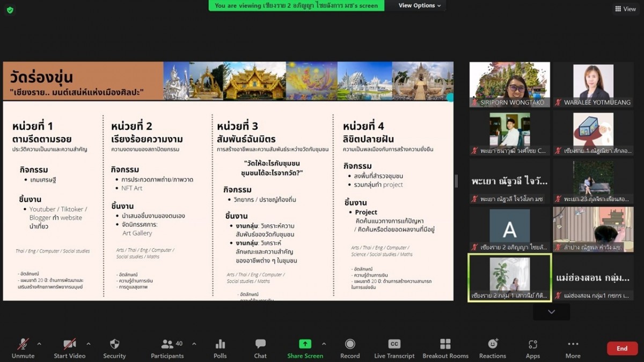The image size is (644, 362).
Task: Select the พะเยา ธนาวุฒิ video tile
Action: tap(510, 133)
